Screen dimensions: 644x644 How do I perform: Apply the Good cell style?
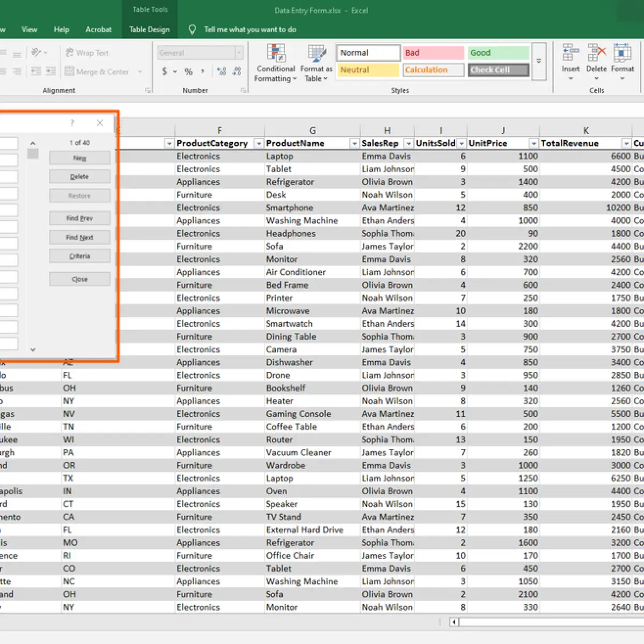tap(499, 53)
